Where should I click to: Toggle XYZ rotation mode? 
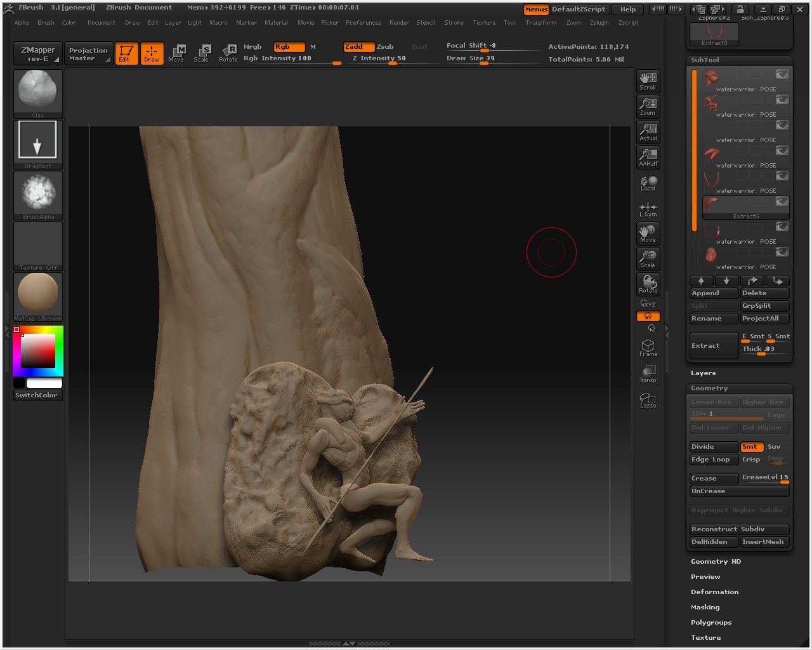point(648,304)
